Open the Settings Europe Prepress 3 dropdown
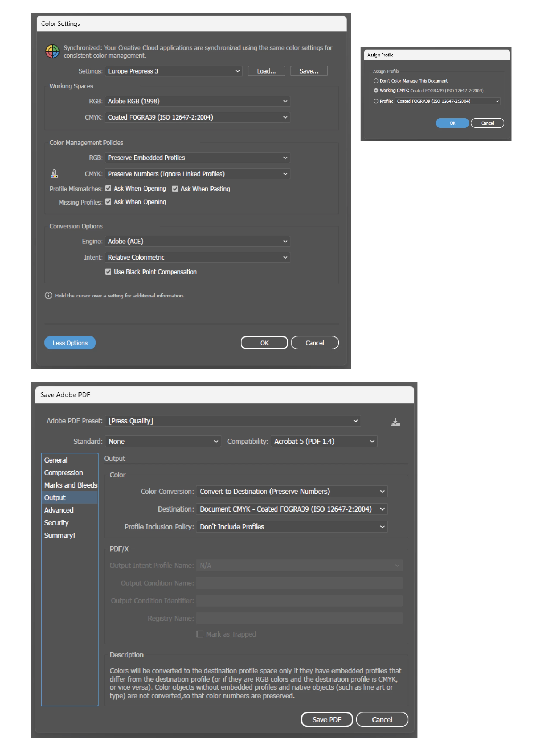535x756 pixels. (x=173, y=71)
